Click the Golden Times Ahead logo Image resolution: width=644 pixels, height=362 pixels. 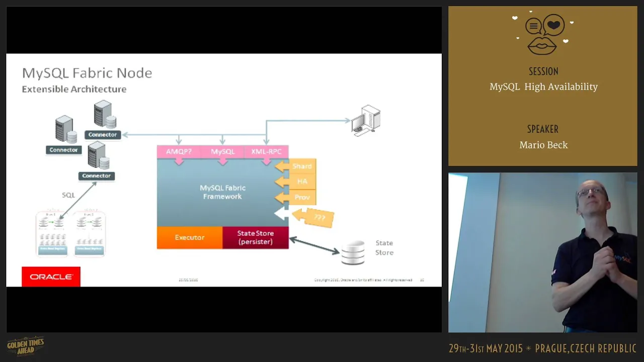(x=26, y=345)
